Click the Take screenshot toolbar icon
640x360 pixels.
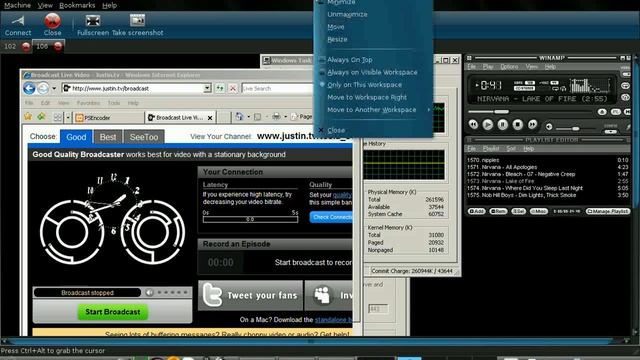[138, 20]
